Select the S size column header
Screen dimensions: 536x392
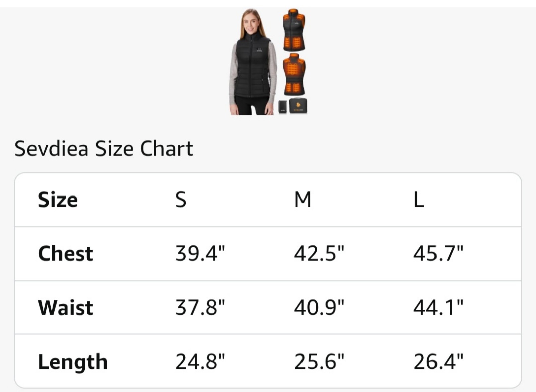tap(181, 200)
